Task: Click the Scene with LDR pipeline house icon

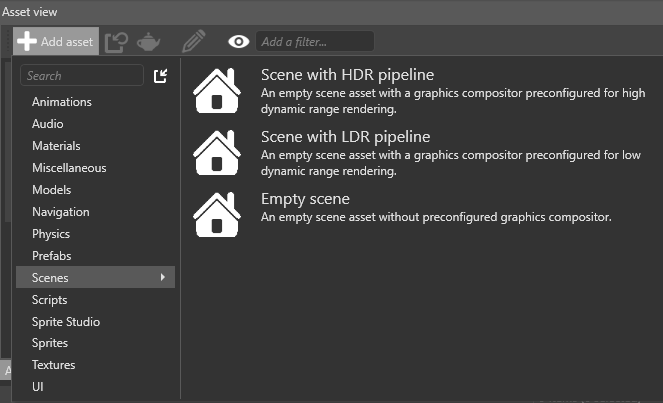Action: [216, 153]
